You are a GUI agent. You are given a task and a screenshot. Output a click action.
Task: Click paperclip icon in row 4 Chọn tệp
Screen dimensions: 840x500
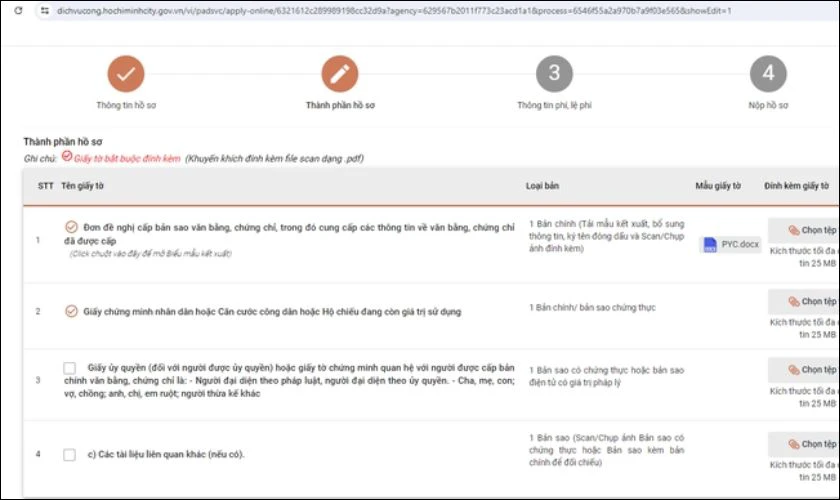[x=793, y=444]
